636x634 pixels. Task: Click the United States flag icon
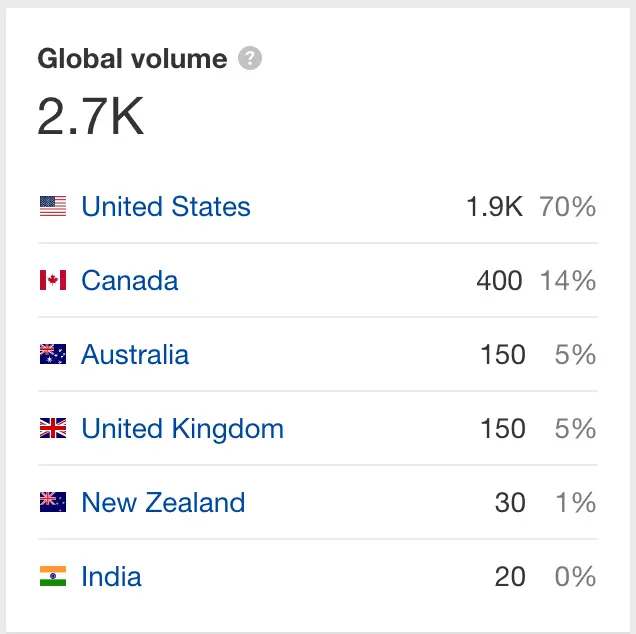click(53, 207)
